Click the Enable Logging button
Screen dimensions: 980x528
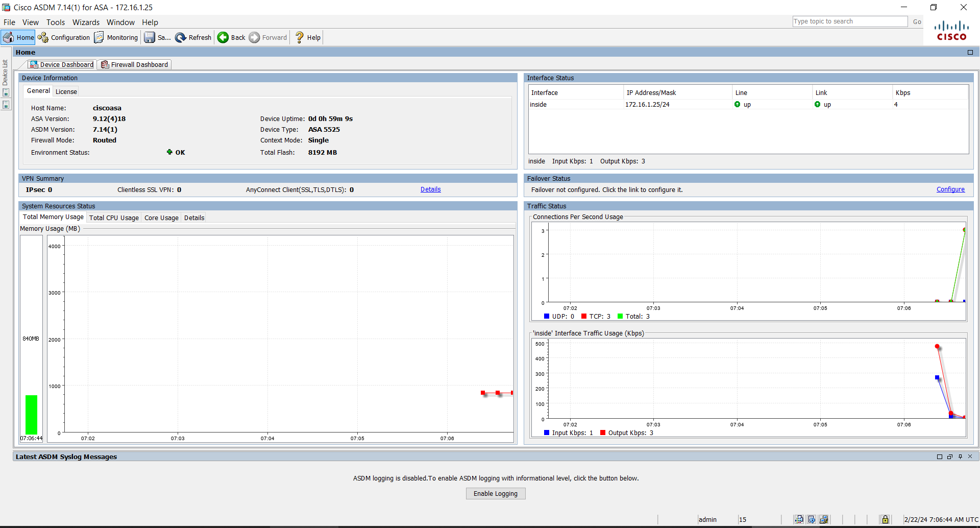(495, 493)
